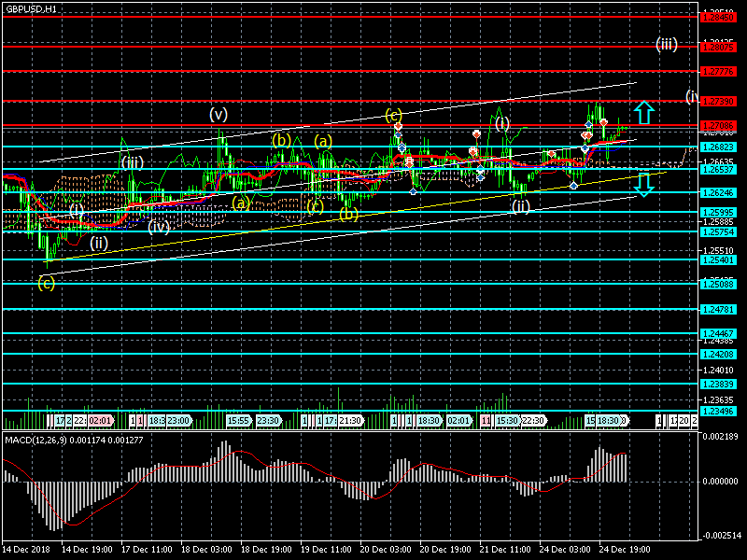
Task: Click the cyan up arrow on chart
Action: (x=643, y=113)
